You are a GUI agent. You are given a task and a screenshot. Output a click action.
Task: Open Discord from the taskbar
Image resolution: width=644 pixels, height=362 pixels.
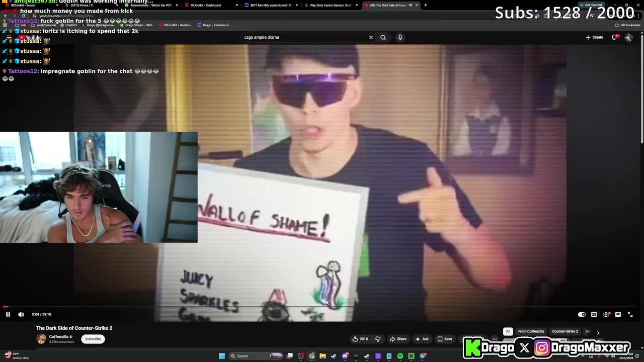tap(345, 356)
